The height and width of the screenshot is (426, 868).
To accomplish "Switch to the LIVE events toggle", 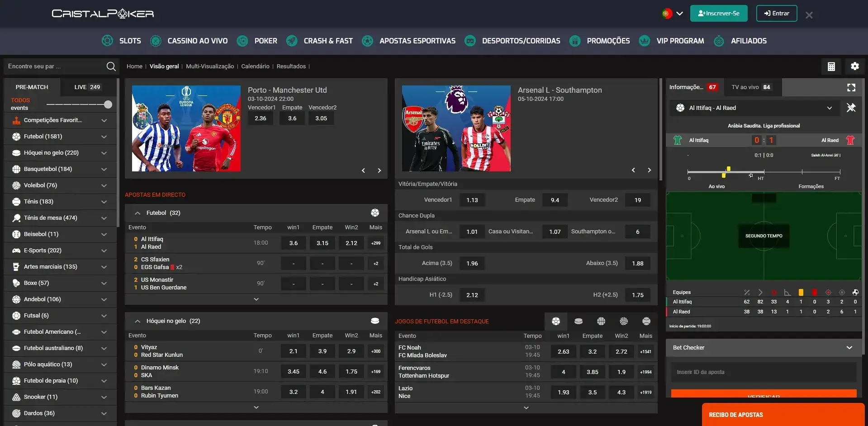I will (86, 87).
